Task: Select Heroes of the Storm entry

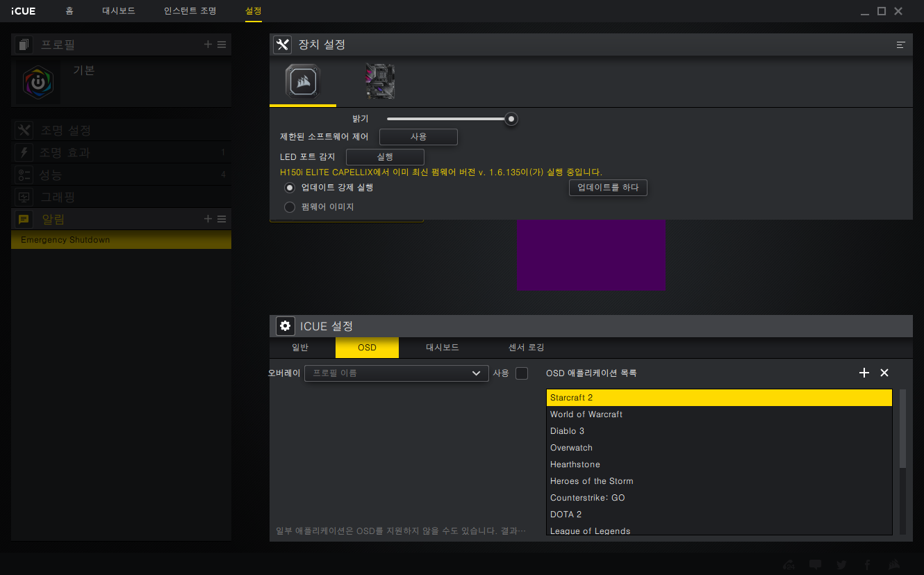Action: click(719, 481)
